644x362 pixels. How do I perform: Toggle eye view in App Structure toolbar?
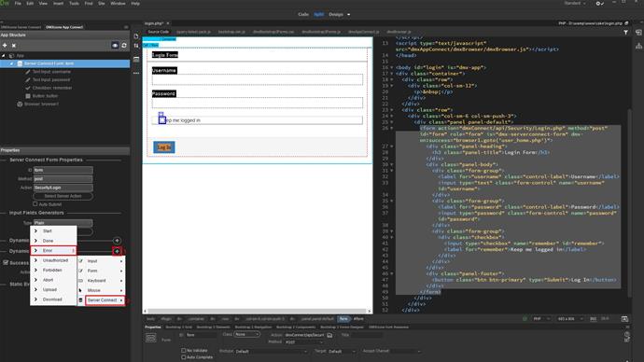(x=115, y=45)
